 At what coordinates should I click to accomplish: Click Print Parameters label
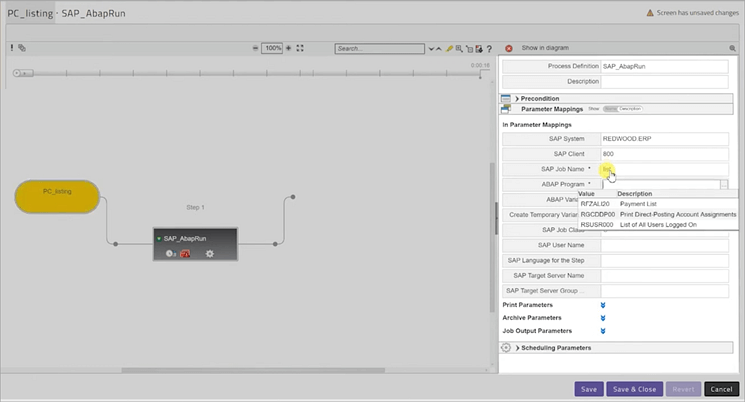527,305
